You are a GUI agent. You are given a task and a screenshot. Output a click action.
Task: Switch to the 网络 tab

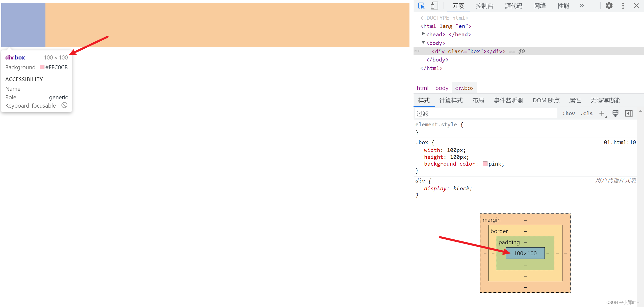click(x=540, y=6)
